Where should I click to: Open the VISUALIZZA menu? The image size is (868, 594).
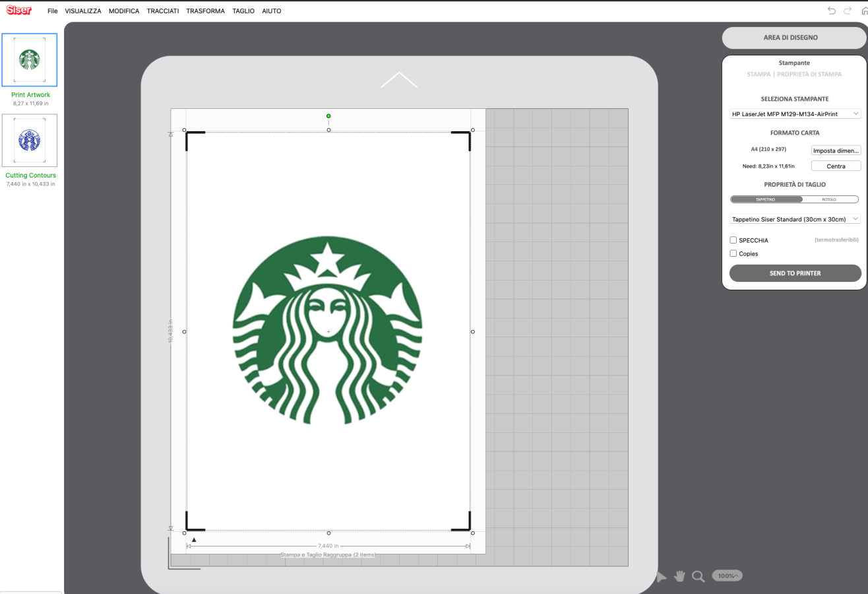pos(83,11)
